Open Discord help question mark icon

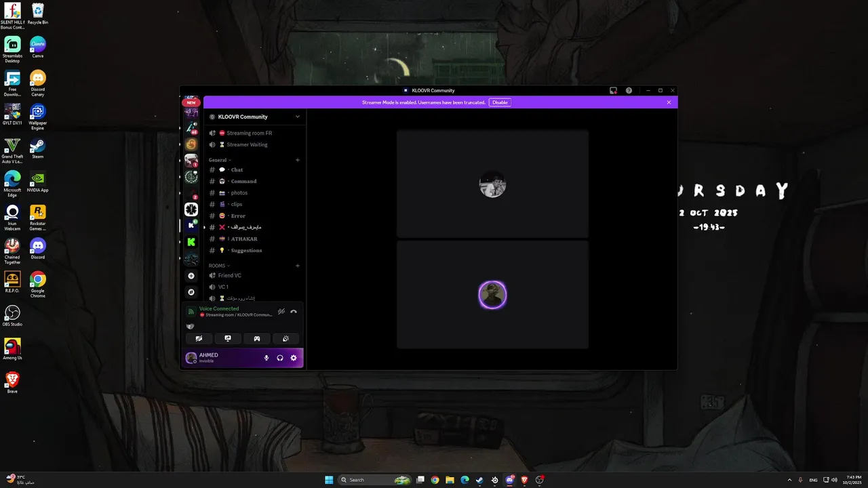(629, 90)
